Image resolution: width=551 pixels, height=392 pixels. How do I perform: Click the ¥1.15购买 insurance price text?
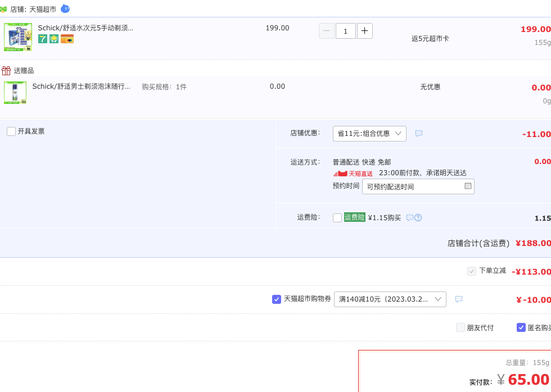coord(385,217)
